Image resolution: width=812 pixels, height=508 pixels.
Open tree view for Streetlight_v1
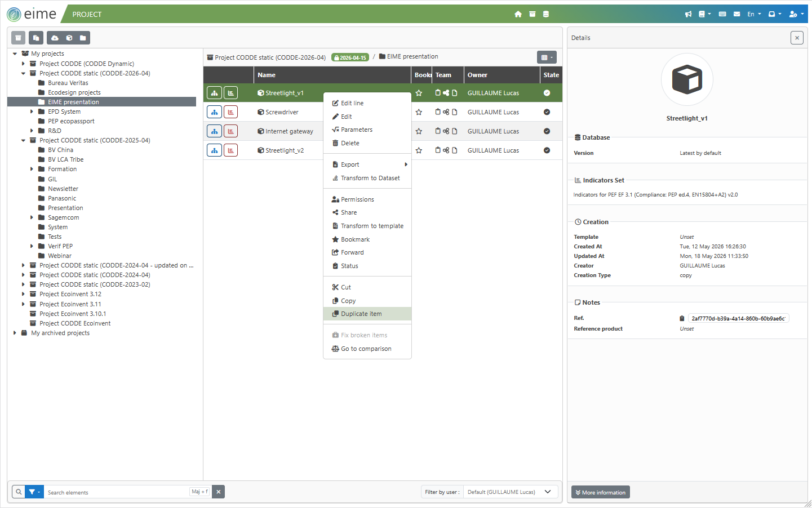(x=214, y=93)
